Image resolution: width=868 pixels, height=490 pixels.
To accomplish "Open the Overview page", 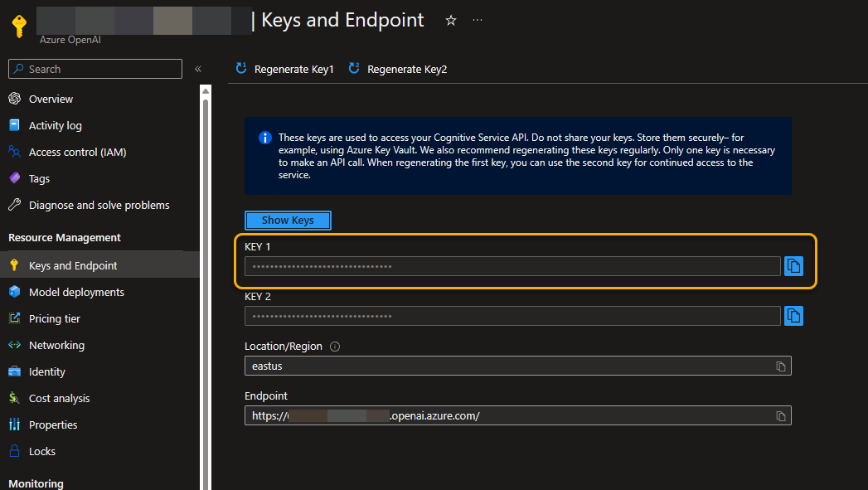I will (x=50, y=99).
